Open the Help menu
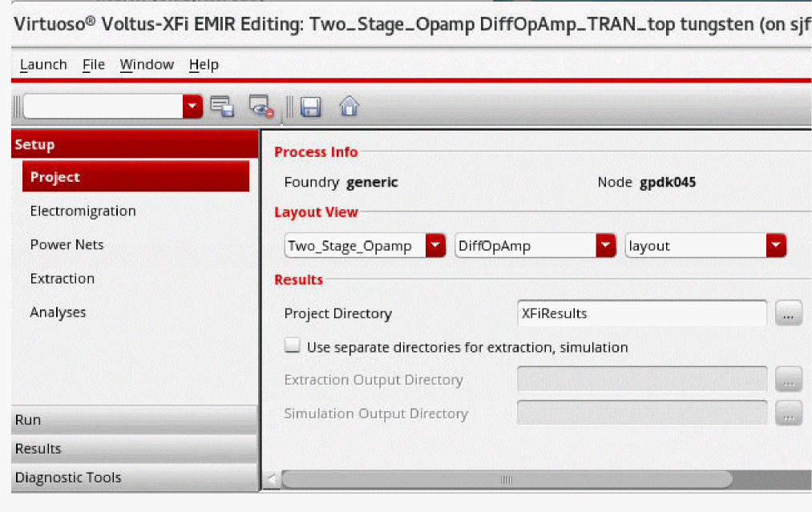The height and width of the screenshot is (512, 812). pyautogui.click(x=204, y=65)
